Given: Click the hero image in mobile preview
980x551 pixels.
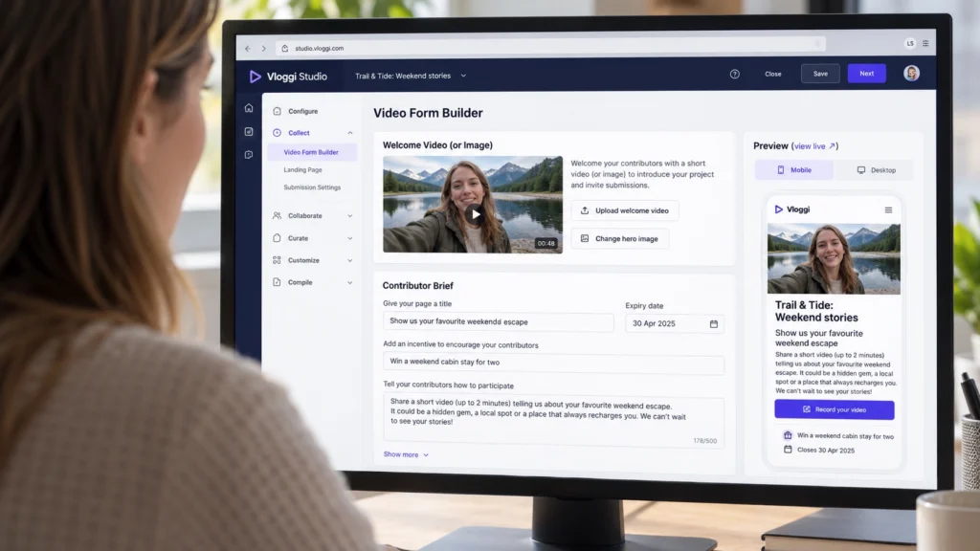Looking at the screenshot, I should coord(834,258).
